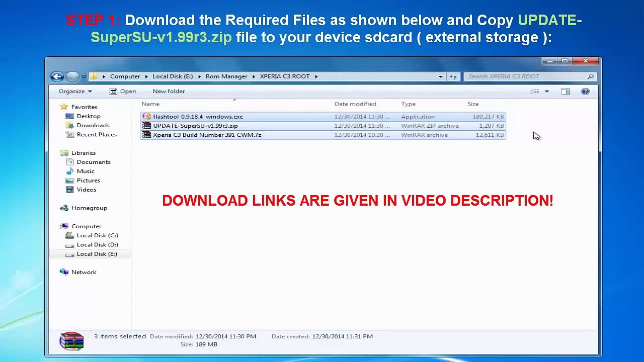Open Help with the question mark icon
This screenshot has height=362, width=644.
[585, 91]
